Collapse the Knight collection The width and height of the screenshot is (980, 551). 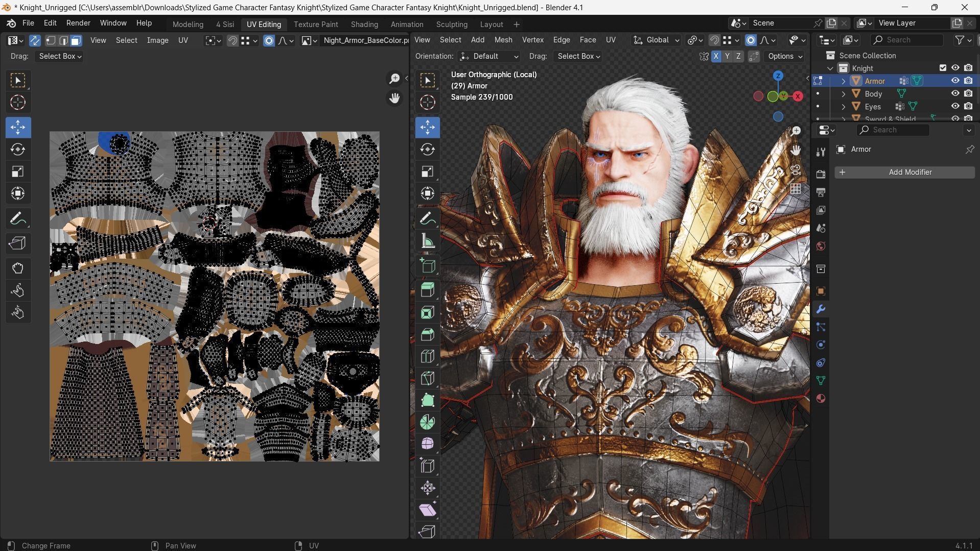[x=830, y=68]
